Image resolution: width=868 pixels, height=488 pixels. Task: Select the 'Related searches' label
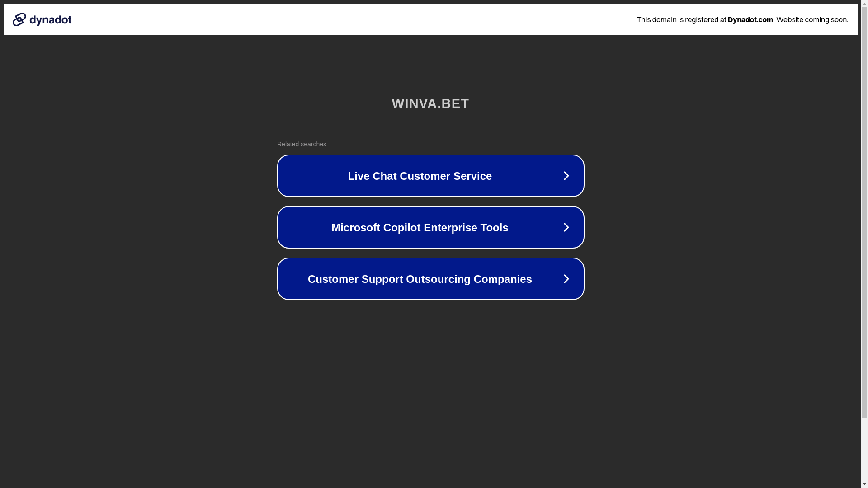point(302,144)
